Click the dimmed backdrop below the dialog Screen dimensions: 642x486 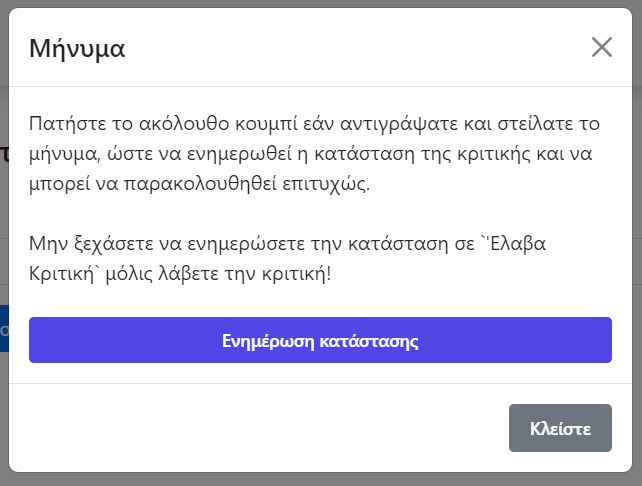(x=320, y=479)
